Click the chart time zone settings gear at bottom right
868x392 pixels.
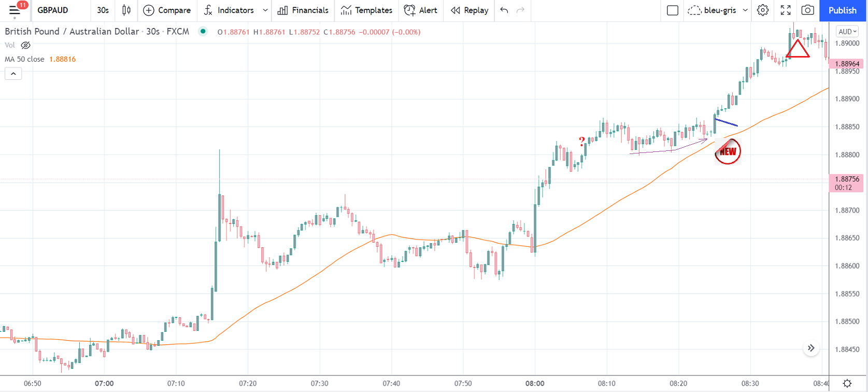(847, 384)
